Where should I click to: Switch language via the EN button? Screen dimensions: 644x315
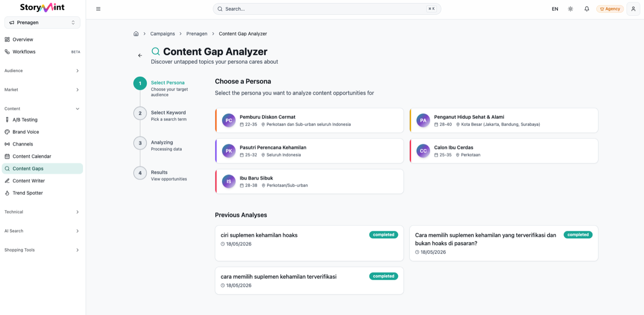(x=555, y=9)
